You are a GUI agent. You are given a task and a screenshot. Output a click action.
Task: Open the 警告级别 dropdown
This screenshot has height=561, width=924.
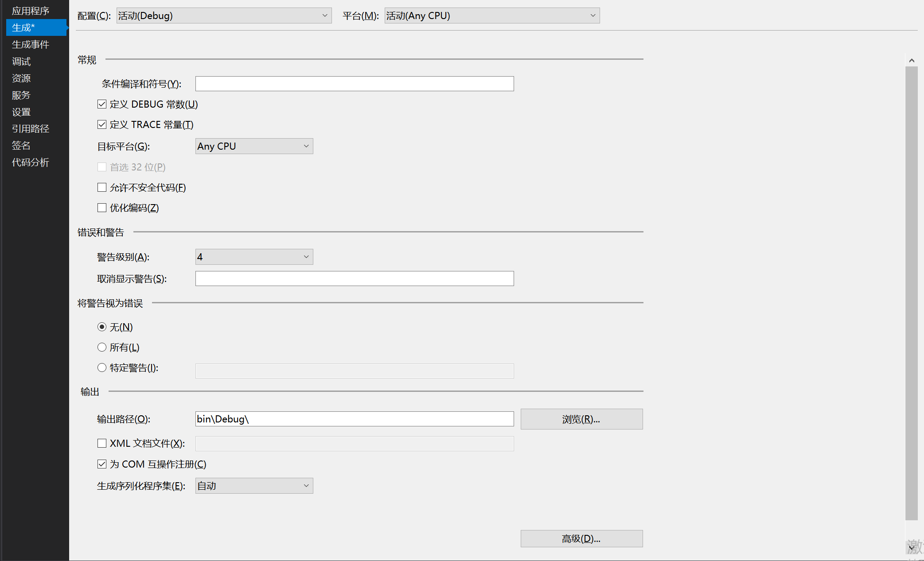click(x=254, y=257)
